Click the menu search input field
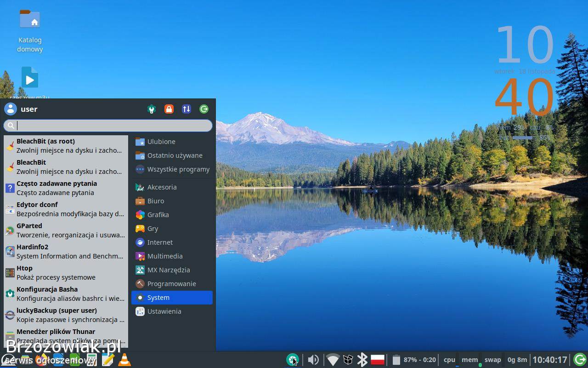Viewport: 588px width, 368px height. pyautogui.click(x=113, y=126)
